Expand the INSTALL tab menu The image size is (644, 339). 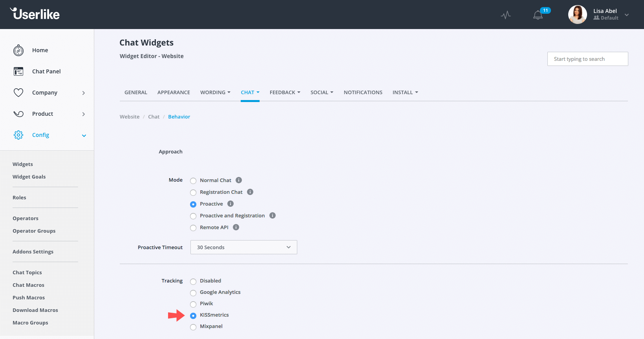coord(405,93)
